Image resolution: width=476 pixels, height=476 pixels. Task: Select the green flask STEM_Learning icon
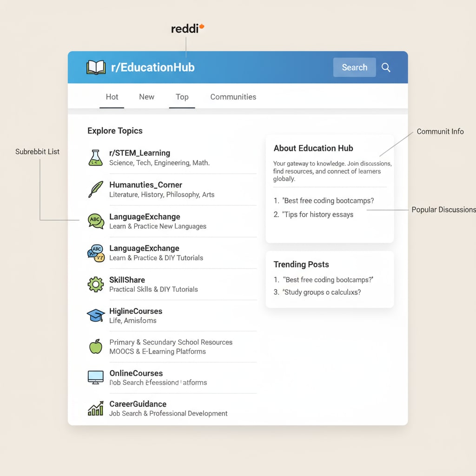[95, 158]
